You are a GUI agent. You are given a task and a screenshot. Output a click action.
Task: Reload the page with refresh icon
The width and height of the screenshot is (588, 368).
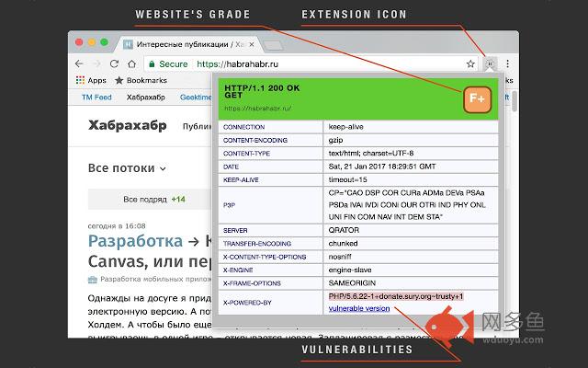coord(114,63)
